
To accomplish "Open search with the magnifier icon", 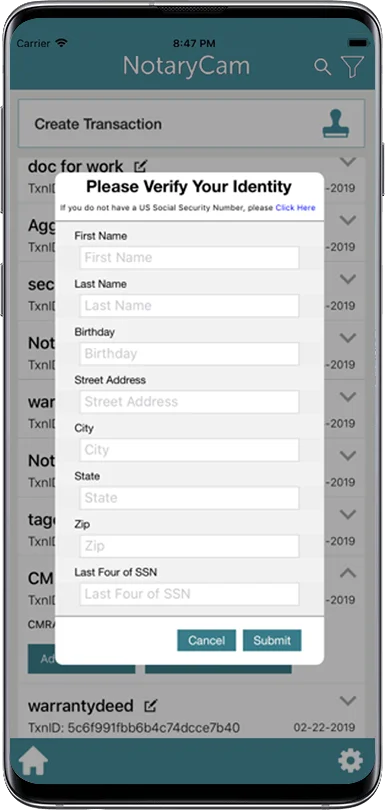I will pyautogui.click(x=322, y=67).
